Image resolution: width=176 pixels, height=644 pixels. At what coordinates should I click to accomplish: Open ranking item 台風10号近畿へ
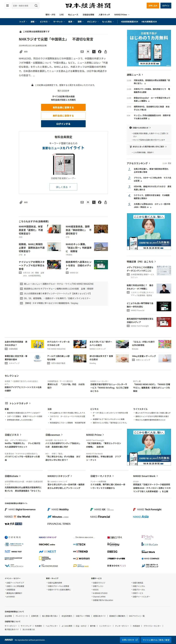click(151, 171)
